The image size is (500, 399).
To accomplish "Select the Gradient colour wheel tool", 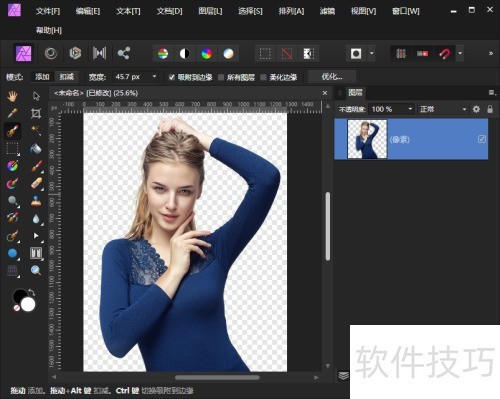I will click(x=12, y=166).
